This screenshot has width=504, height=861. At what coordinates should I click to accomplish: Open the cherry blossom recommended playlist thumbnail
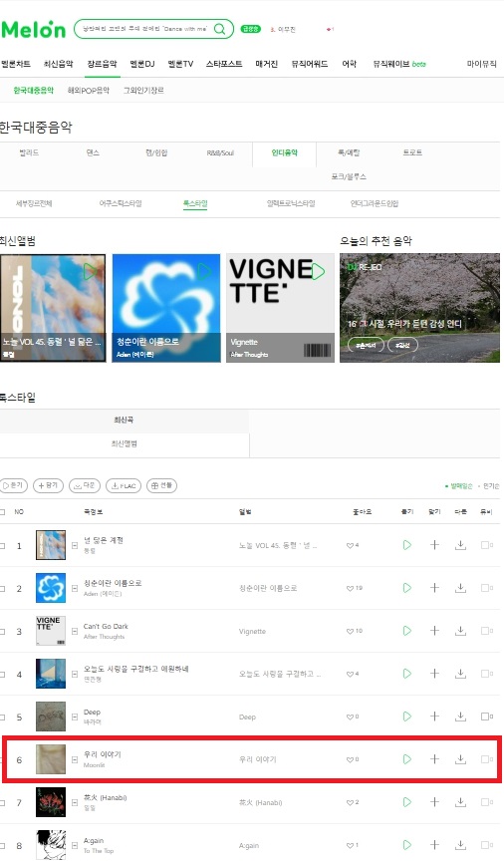point(419,308)
